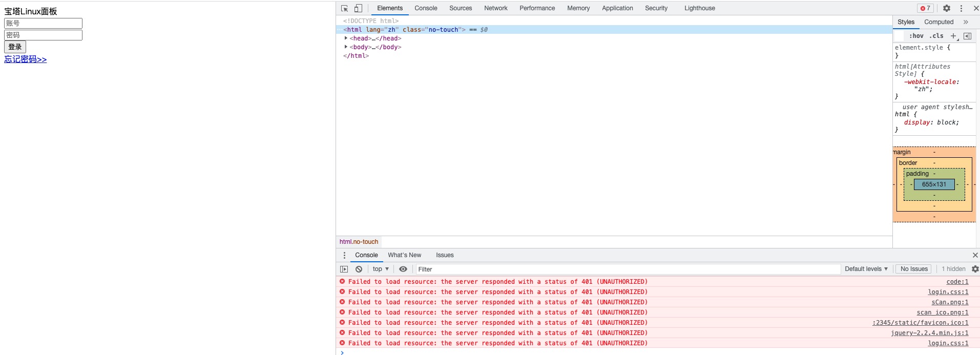The image size is (980, 355).
Task: Show console sidebar icon
Action: [x=344, y=269]
